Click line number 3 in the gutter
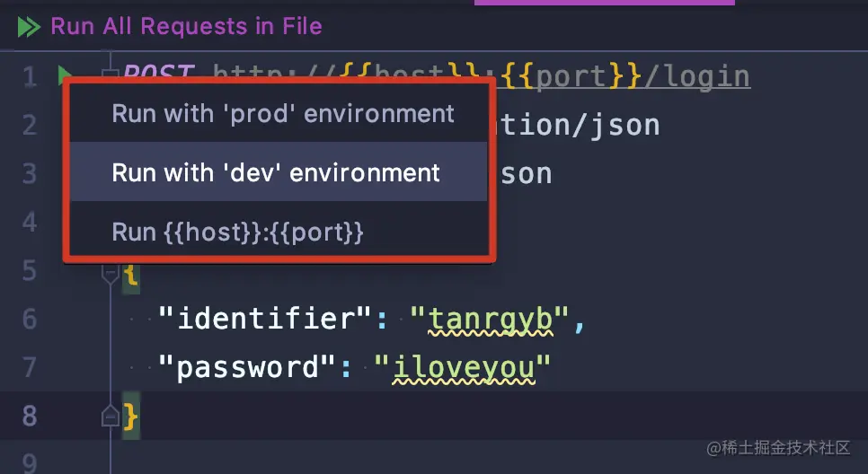 tap(30, 173)
